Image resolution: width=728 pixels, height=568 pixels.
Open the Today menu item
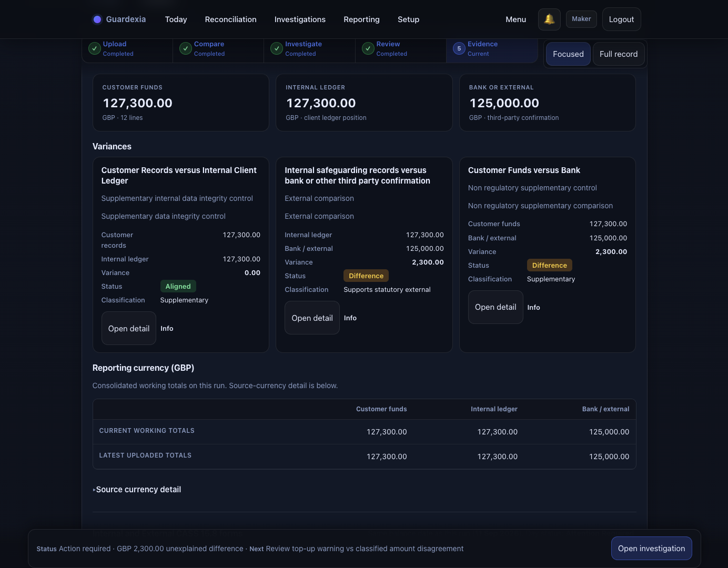(176, 19)
